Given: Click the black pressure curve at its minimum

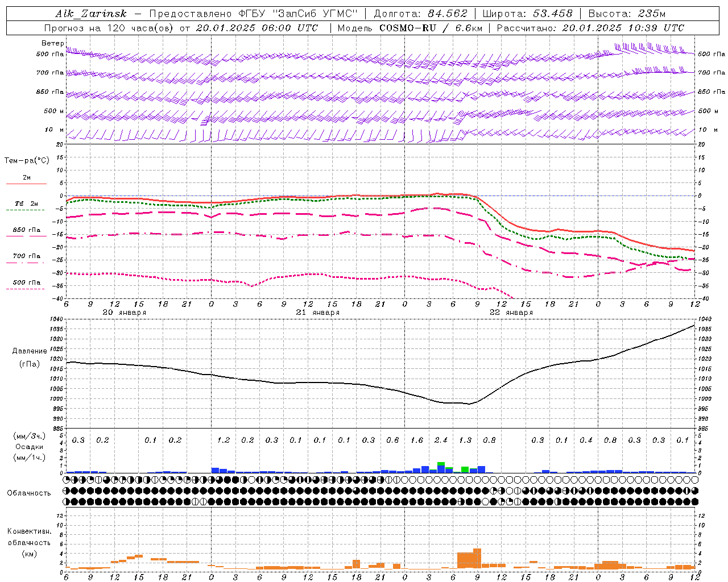Looking at the screenshot, I should [x=469, y=404].
